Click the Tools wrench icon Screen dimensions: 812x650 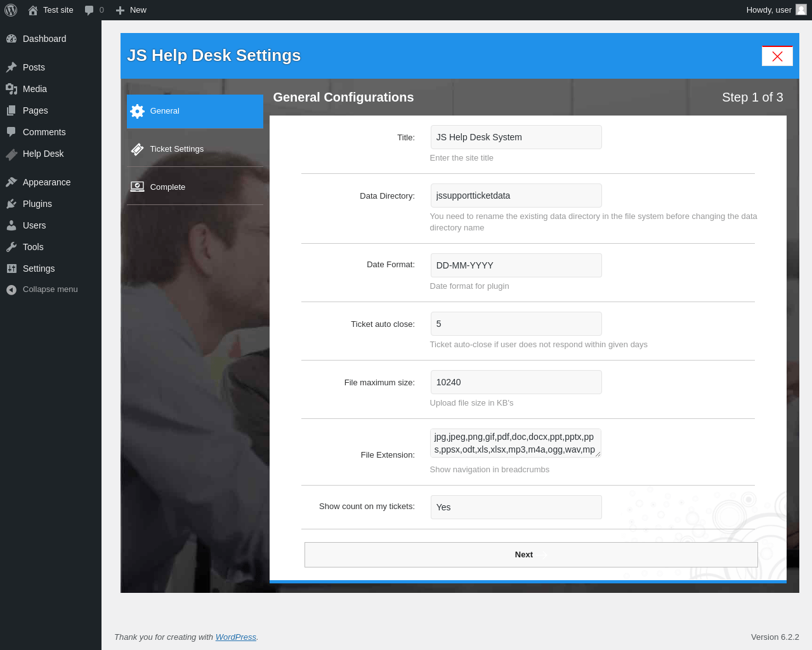click(11, 247)
